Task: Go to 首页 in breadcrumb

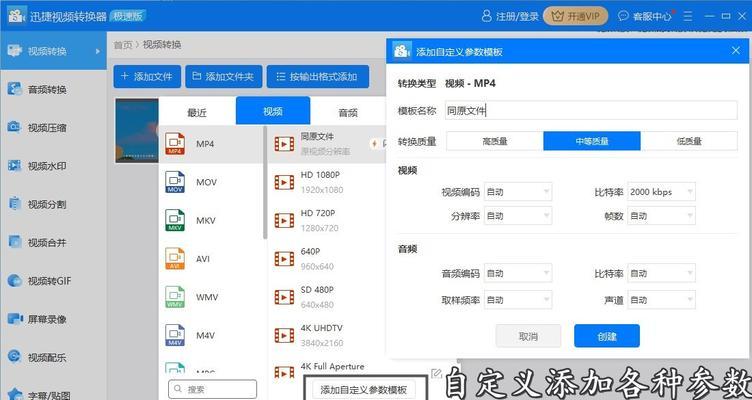Action: click(122, 45)
